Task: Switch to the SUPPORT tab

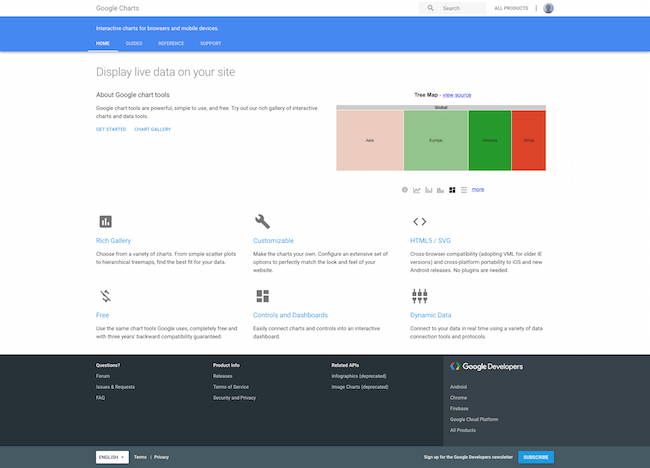Action: pos(211,43)
